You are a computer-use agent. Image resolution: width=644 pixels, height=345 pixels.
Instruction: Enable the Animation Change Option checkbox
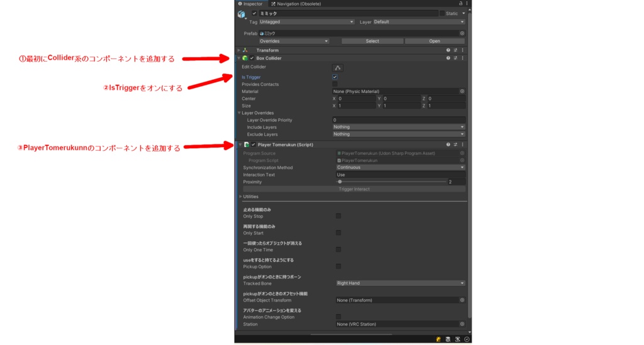coord(338,317)
